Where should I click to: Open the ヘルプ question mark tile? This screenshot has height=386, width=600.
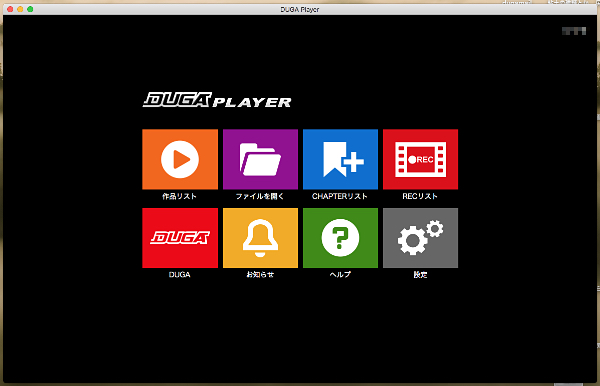(x=340, y=238)
